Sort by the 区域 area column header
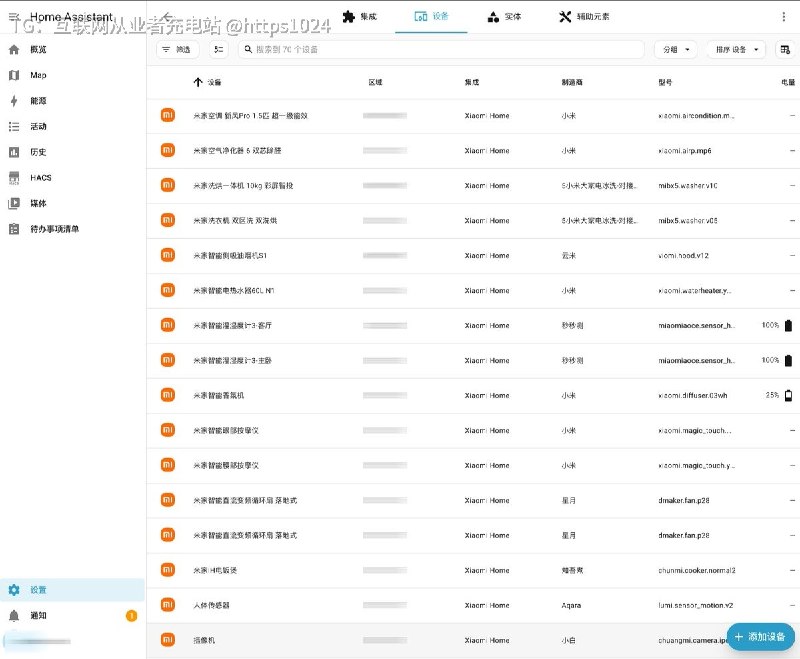800x659 pixels. [x=375, y=82]
